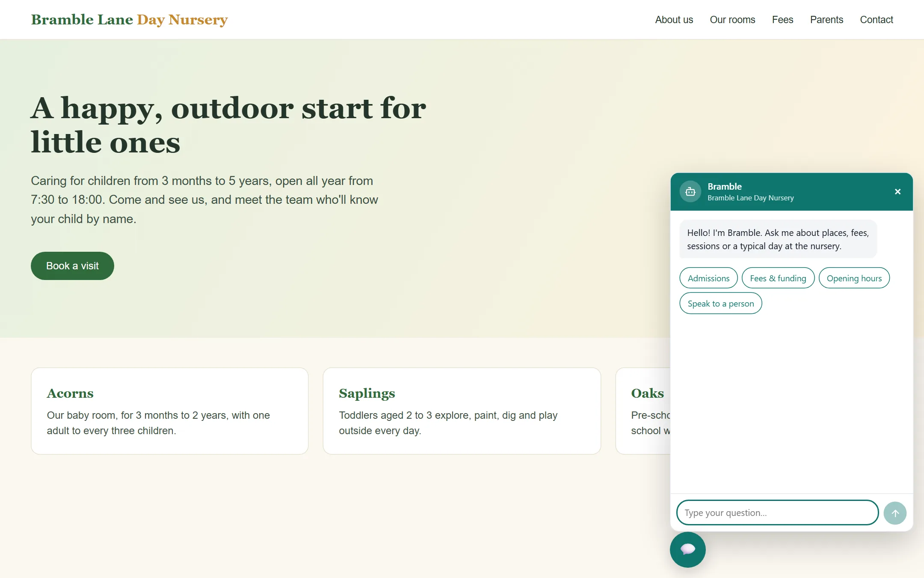Focus the Type your question field
924x578 pixels.
777,512
